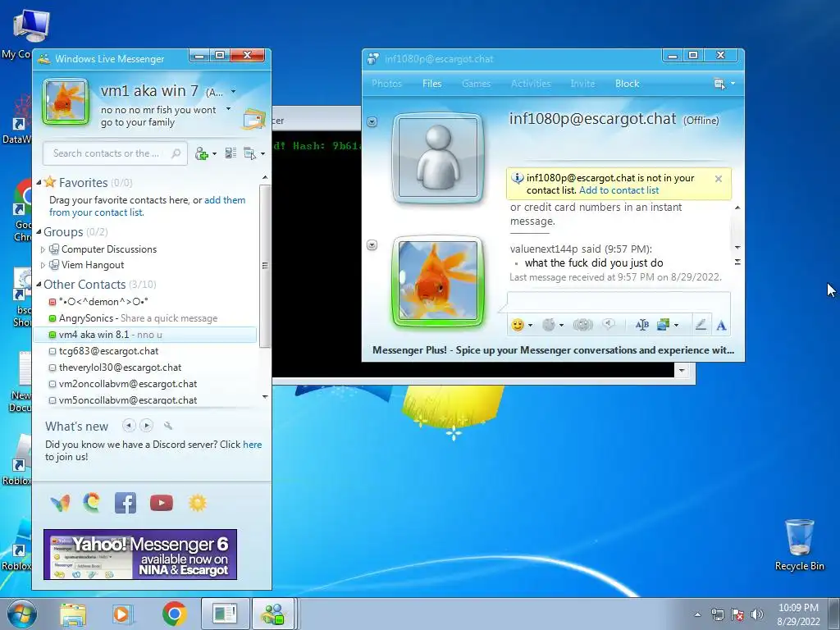Click the MSN butterfly icon at bottom
This screenshot has height=630, width=840.
60,503
